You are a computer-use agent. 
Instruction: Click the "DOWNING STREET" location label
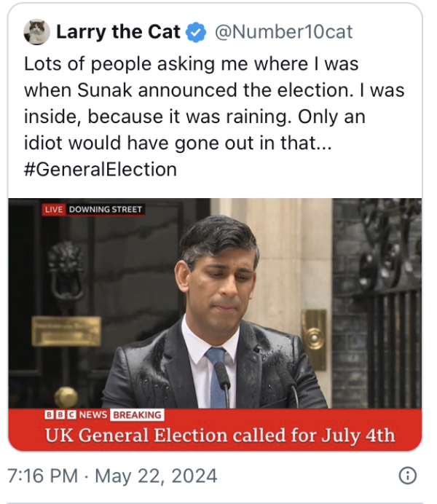click(106, 210)
